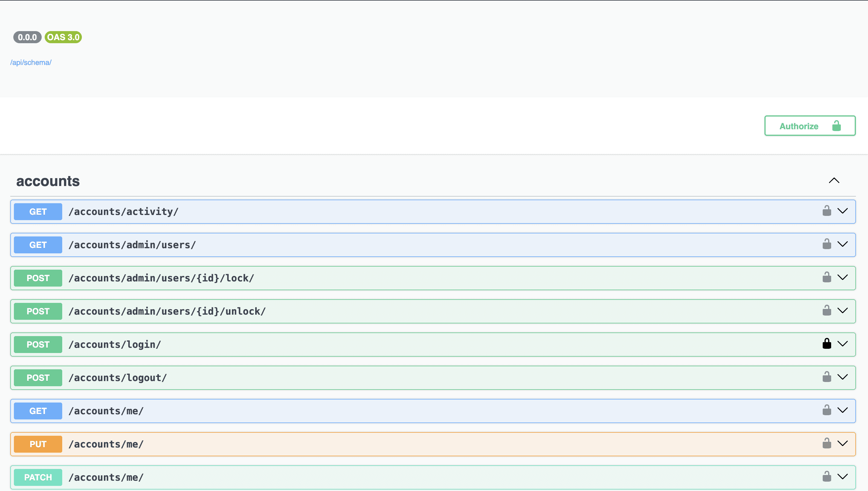Collapse the accounts section with the chevron
The width and height of the screenshot is (868, 491).
point(834,181)
